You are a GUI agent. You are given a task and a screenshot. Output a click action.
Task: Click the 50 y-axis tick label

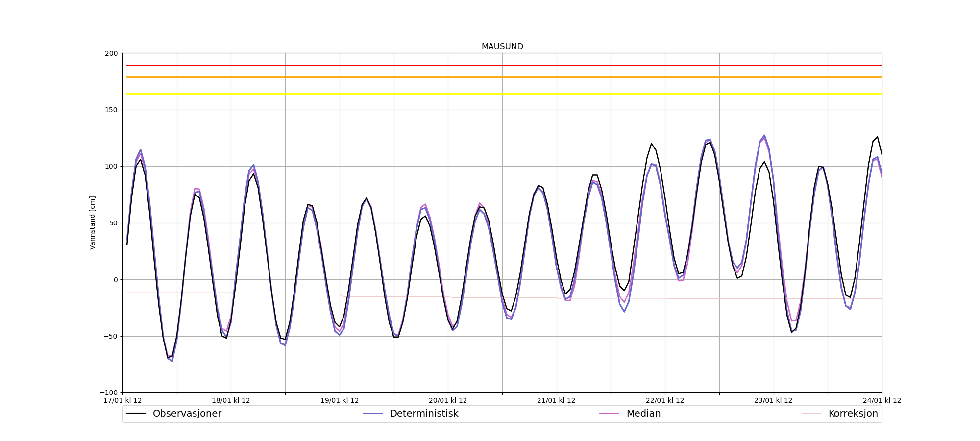pyautogui.click(x=113, y=223)
